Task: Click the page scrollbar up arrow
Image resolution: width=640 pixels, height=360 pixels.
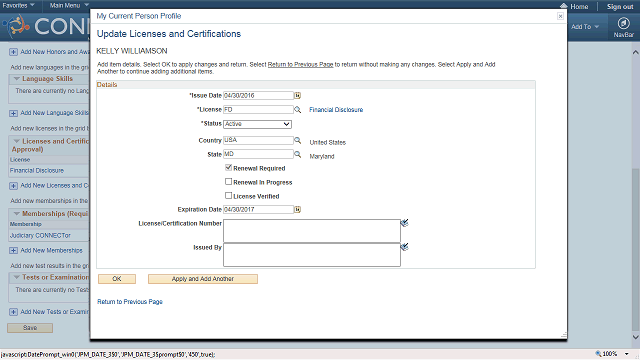Action: 636,52
